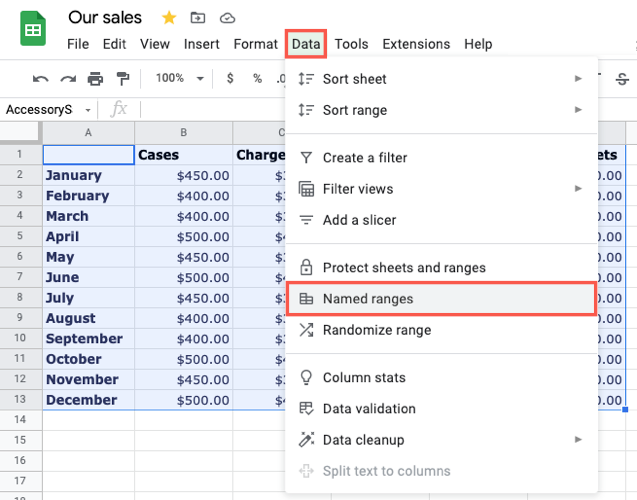Image resolution: width=637 pixels, height=500 pixels.
Task: Click the Google Sheets home logo
Action: coord(33,29)
